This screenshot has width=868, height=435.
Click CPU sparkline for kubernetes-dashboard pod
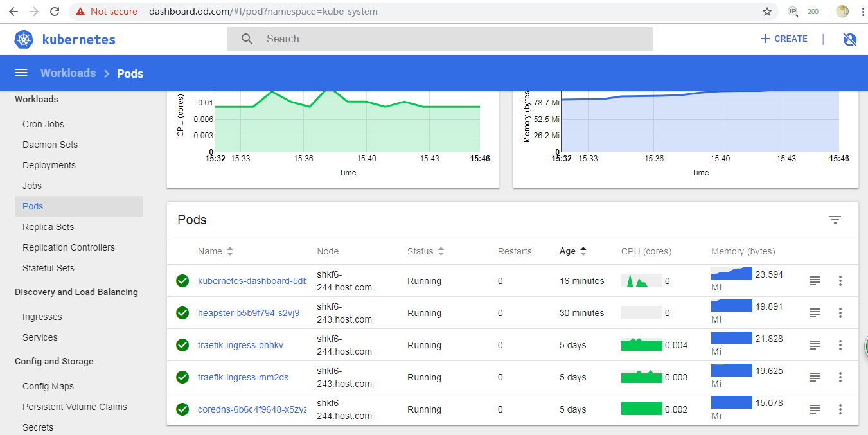(x=641, y=280)
